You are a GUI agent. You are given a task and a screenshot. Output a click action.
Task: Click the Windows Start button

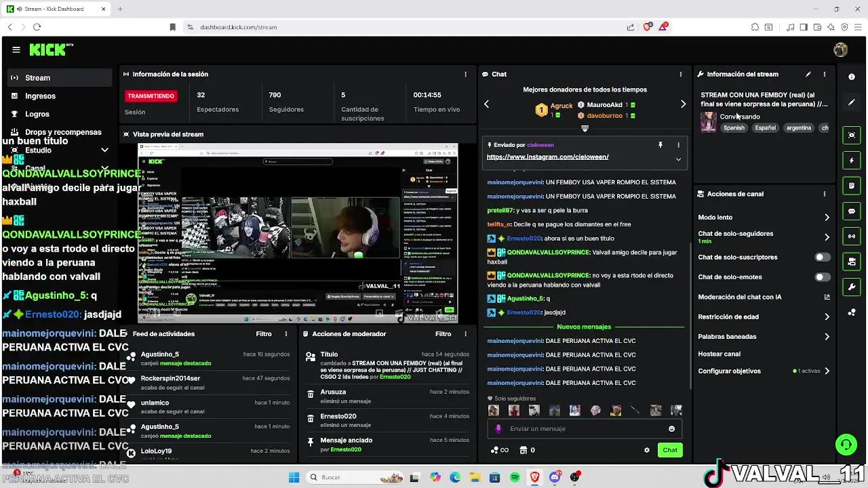[294, 477]
